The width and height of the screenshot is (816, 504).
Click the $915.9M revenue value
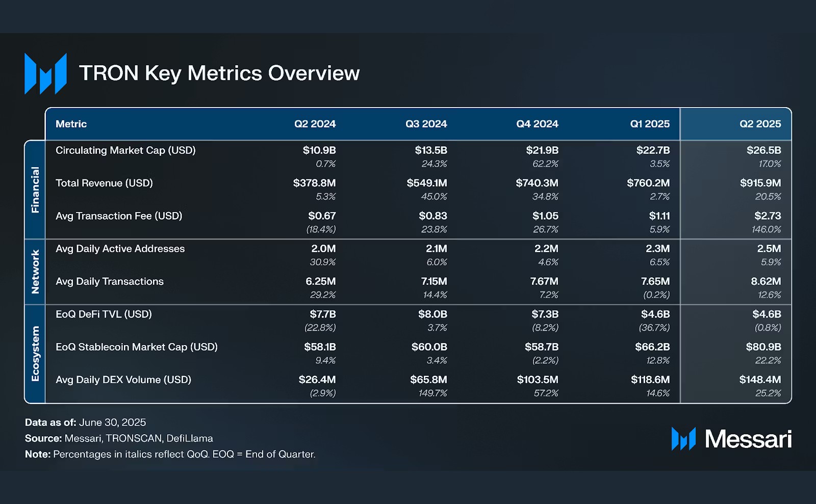[x=760, y=183]
